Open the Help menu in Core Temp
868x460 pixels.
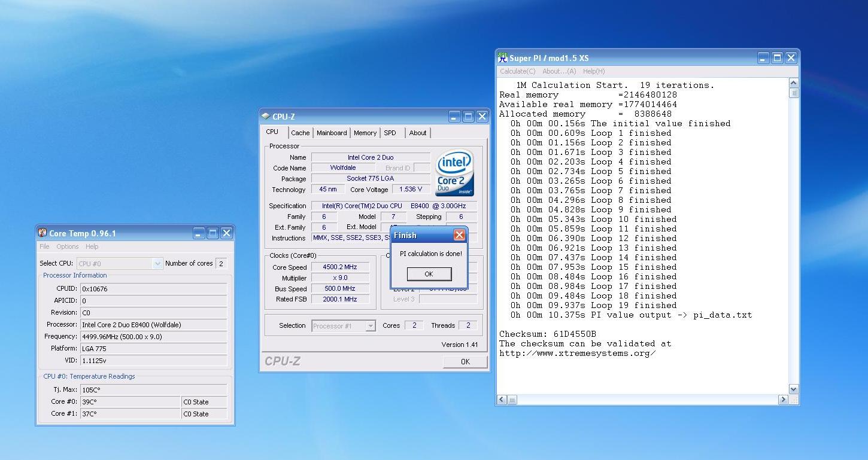point(92,246)
